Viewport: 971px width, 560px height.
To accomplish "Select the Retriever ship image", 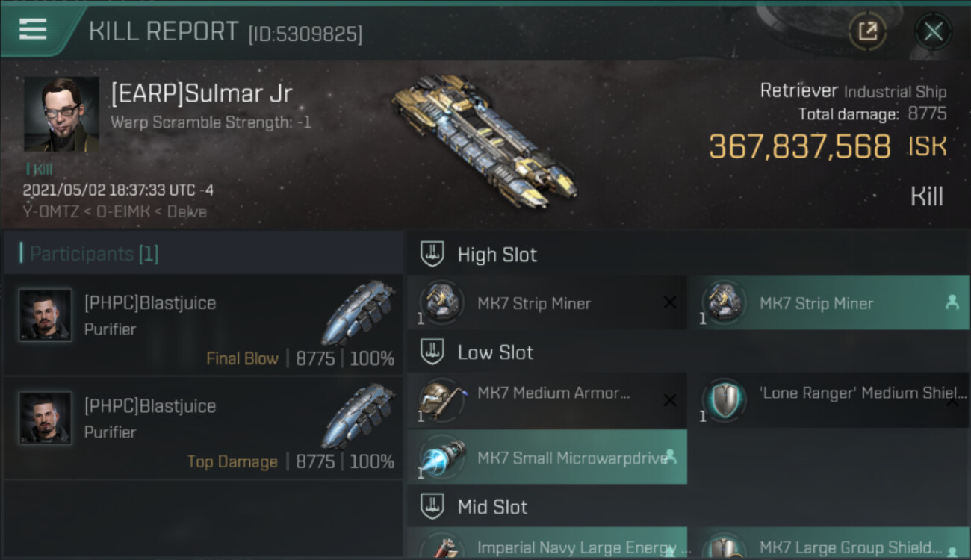I will [483, 142].
